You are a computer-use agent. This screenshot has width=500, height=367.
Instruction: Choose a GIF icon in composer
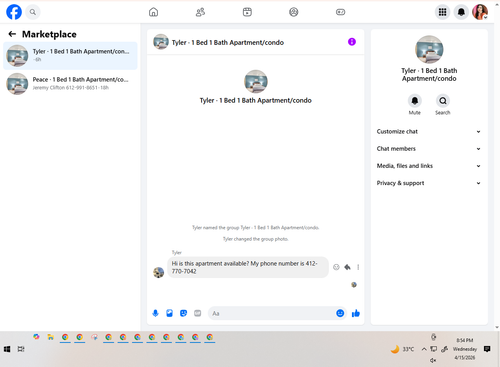click(197, 313)
